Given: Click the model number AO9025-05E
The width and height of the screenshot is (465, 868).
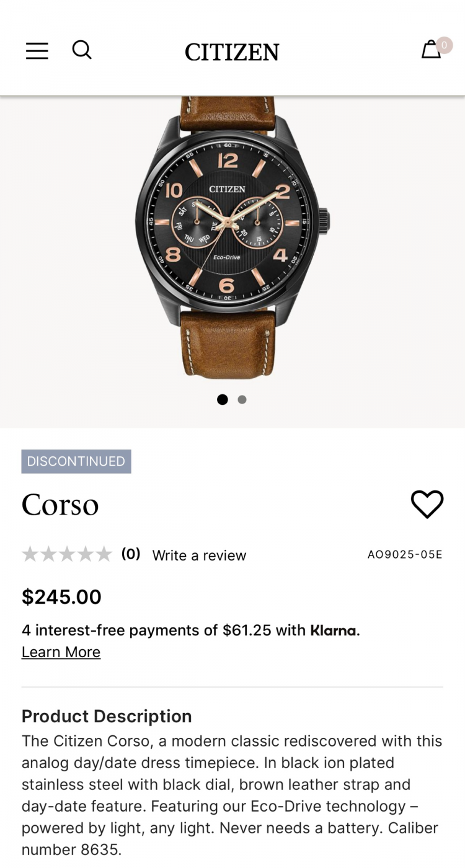Looking at the screenshot, I should coord(405,554).
